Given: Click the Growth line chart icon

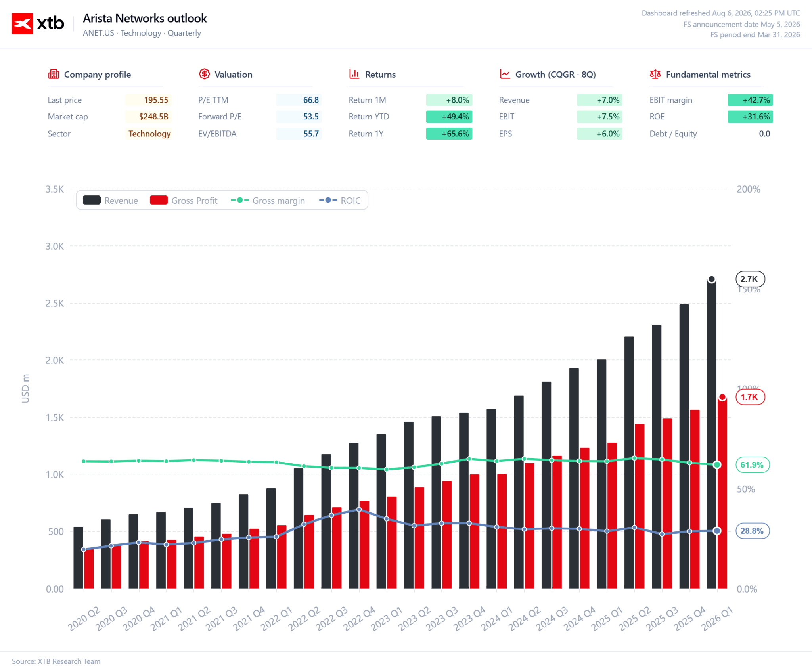Looking at the screenshot, I should pyautogui.click(x=505, y=74).
